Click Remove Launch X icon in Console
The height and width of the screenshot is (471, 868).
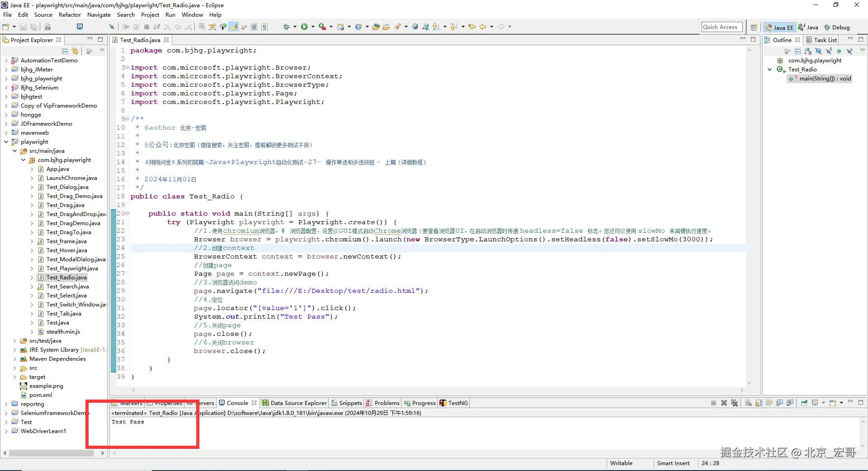point(724,403)
